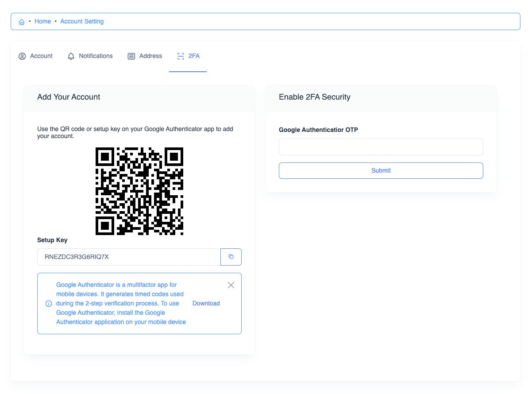Click the Download link for Google Authenticator
This screenshot has height=394, width=532.
(206, 303)
